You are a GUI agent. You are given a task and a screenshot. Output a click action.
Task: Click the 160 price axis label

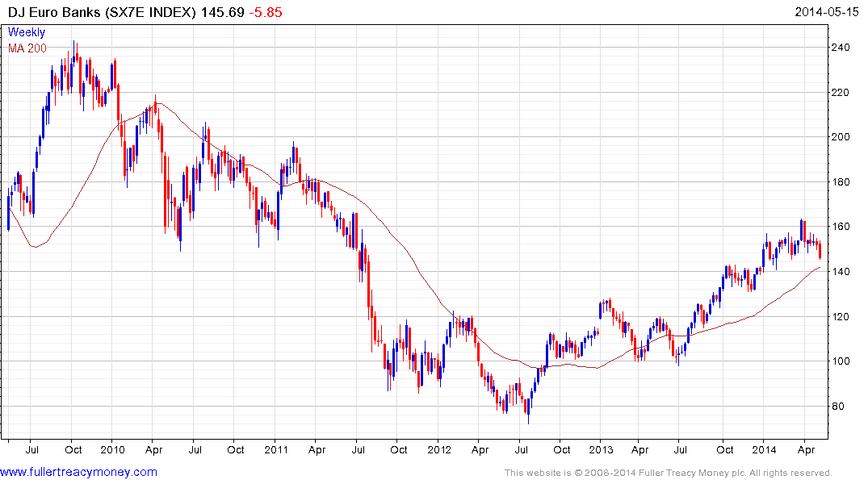[841, 227]
